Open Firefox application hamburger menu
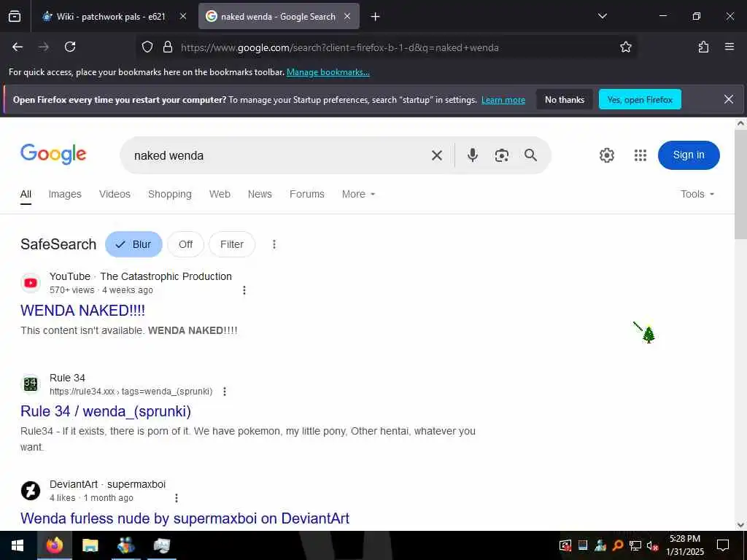 click(x=729, y=47)
